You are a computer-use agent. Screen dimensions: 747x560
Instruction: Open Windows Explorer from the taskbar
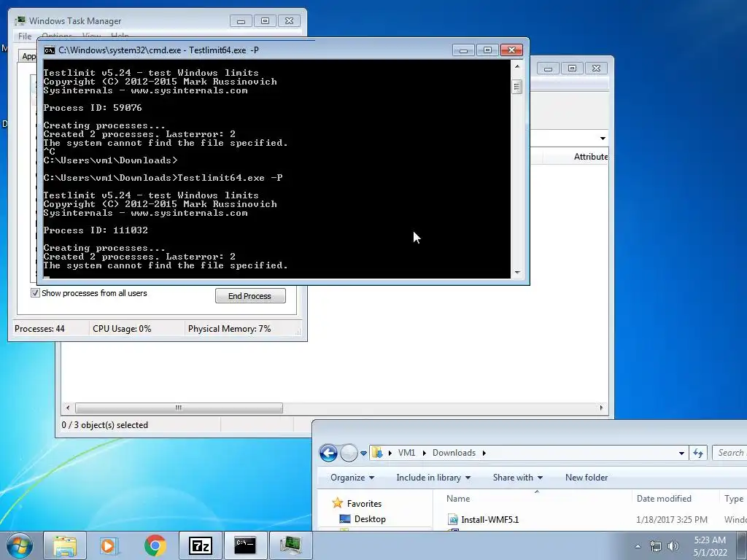click(x=65, y=545)
